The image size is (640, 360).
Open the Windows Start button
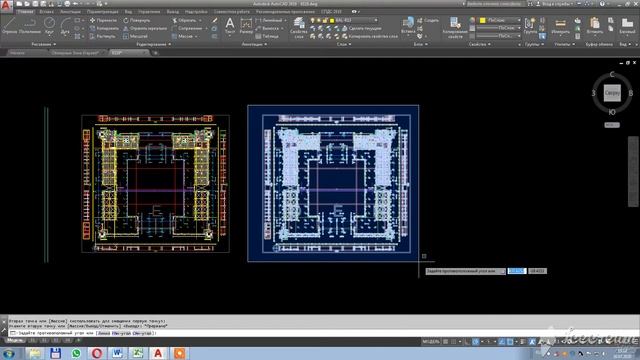pos(8,353)
